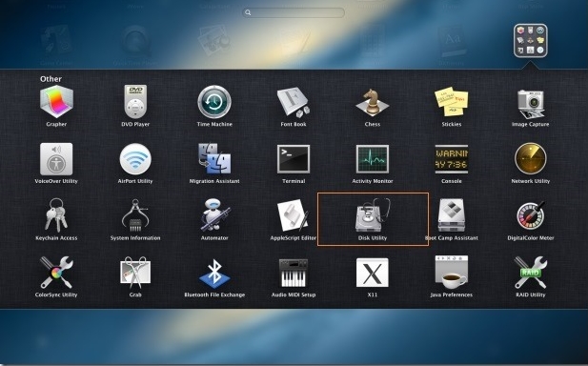Open Time Machine
588x366 pixels.
click(x=214, y=102)
